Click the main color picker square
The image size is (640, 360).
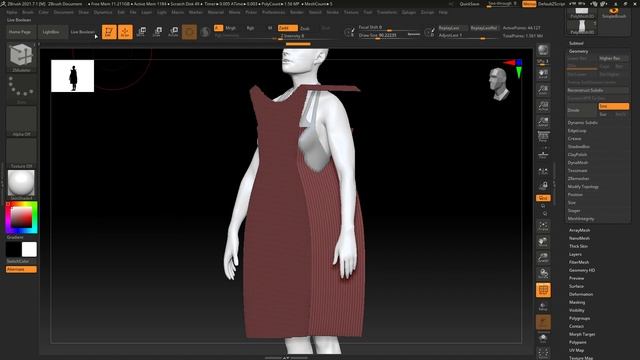coord(21,217)
